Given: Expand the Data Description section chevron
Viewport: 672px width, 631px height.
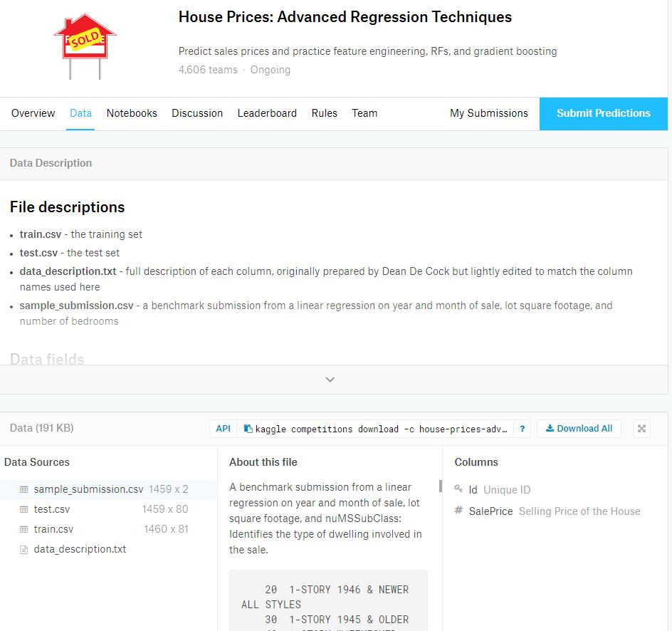Looking at the screenshot, I should click(330, 380).
